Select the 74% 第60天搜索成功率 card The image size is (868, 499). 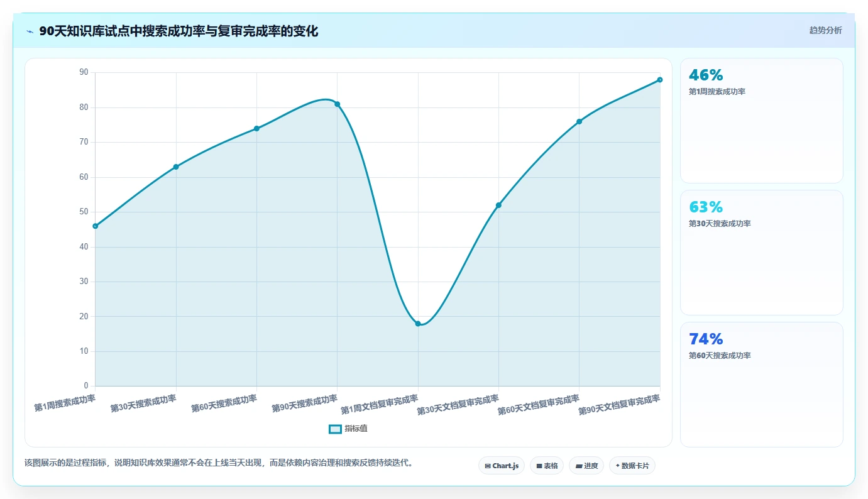coord(761,385)
